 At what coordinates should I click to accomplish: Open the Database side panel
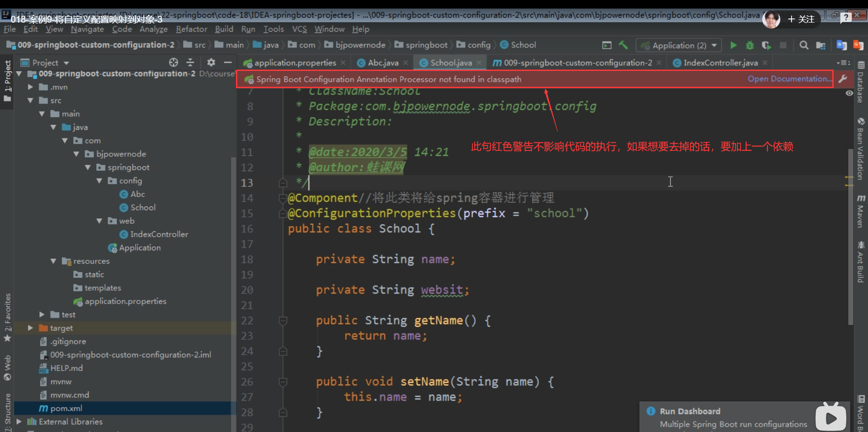coord(860,82)
